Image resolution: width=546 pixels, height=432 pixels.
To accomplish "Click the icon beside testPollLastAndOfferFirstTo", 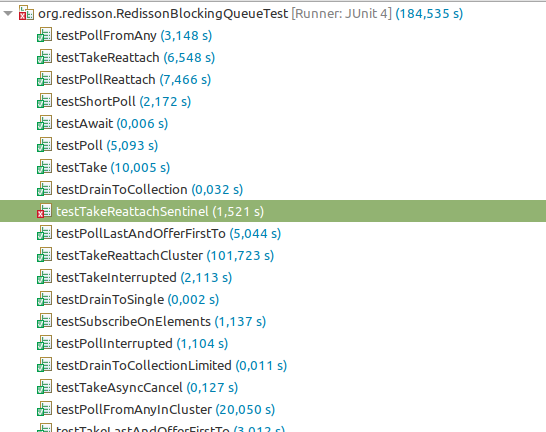I will [x=45, y=233].
